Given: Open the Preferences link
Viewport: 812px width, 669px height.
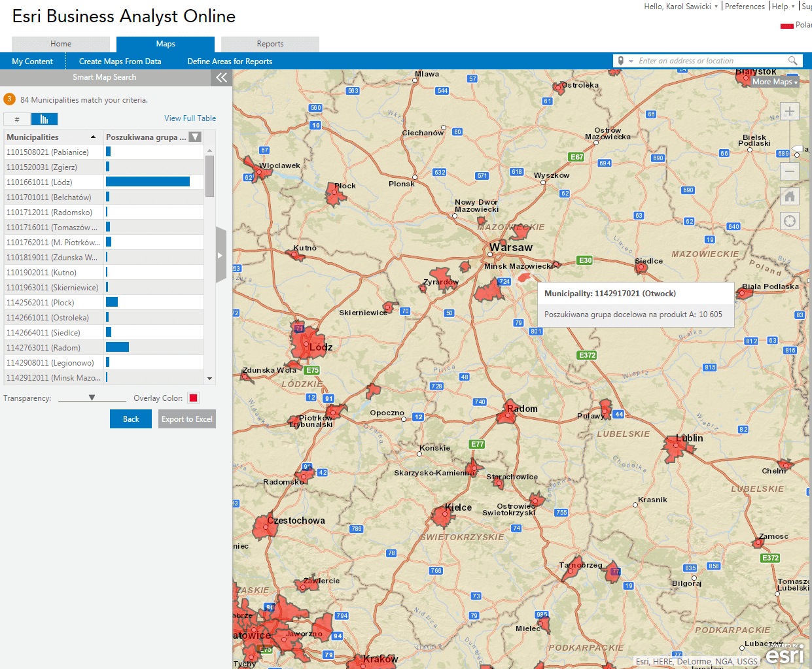Looking at the screenshot, I should (745, 7).
